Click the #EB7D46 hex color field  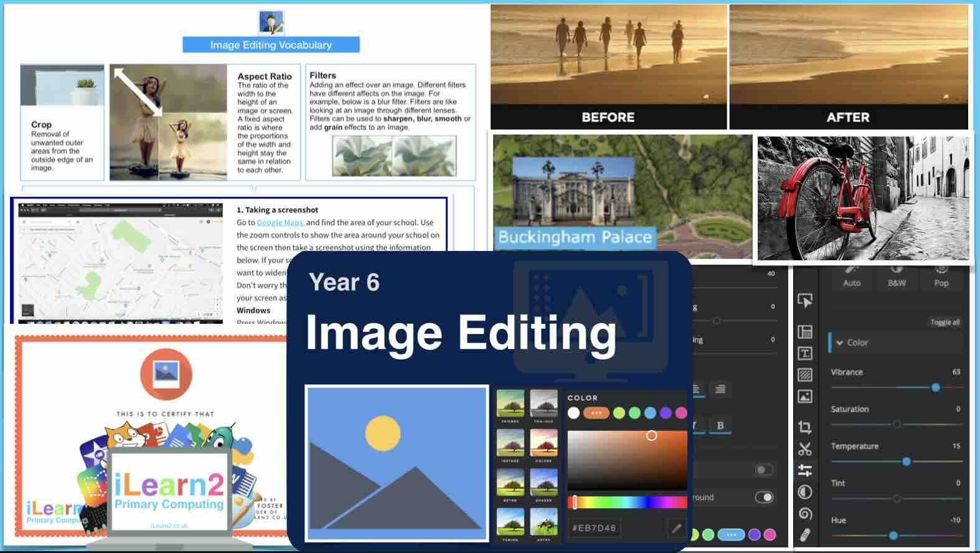[615, 528]
